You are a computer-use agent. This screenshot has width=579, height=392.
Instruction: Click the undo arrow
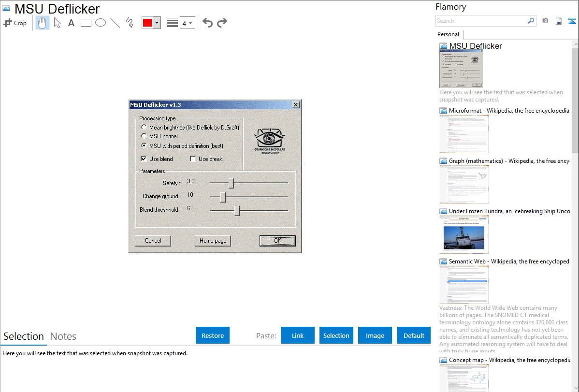click(x=207, y=23)
